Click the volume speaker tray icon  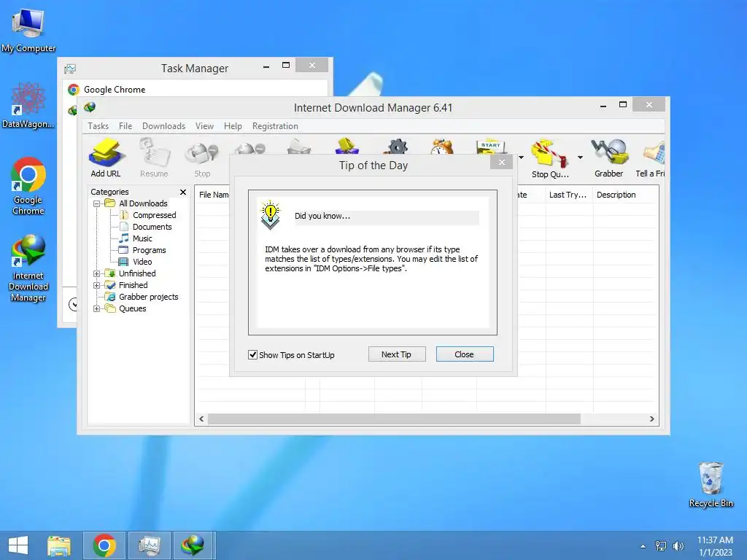point(678,545)
